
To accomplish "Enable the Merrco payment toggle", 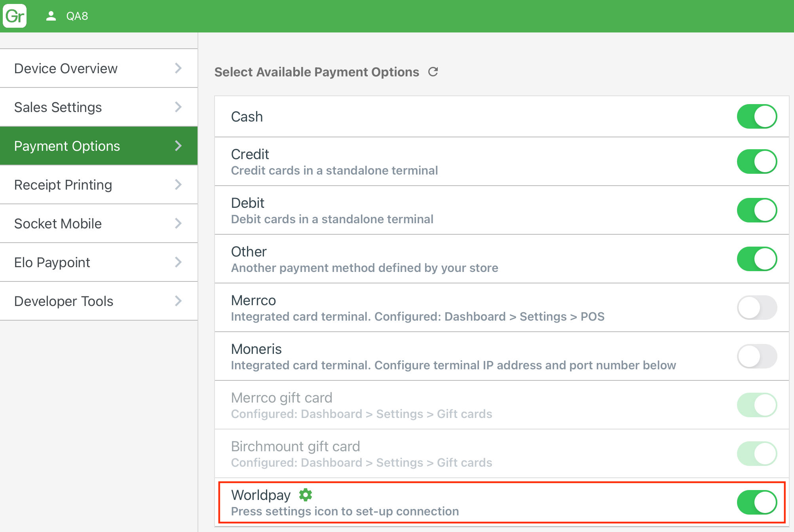I will (756, 308).
